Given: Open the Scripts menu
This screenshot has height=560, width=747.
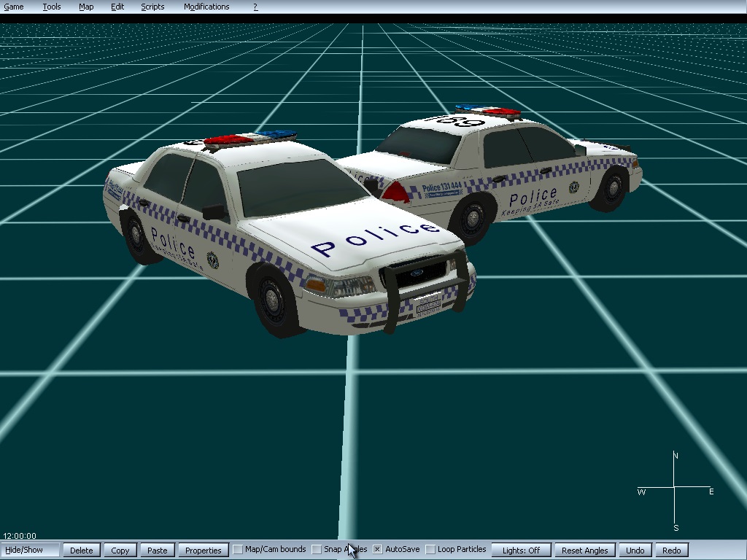Looking at the screenshot, I should point(152,7).
